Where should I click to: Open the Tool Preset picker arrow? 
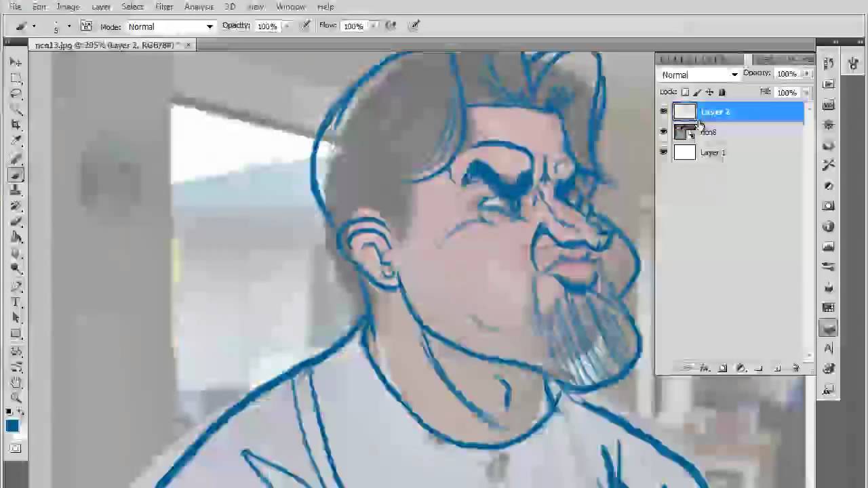33,26
